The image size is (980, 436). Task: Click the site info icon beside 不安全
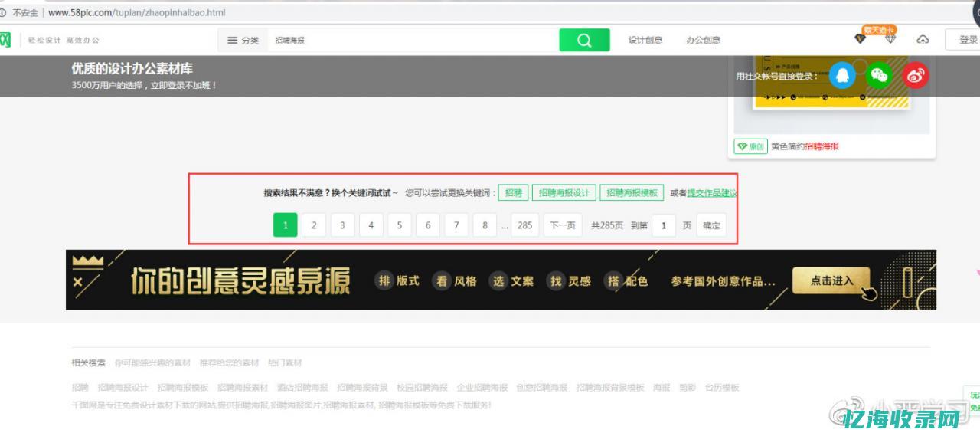(x=4, y=12)
